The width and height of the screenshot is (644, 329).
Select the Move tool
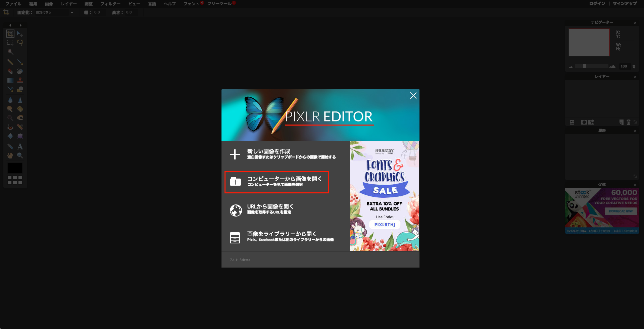pyautogui.click(x=20, y=34)
